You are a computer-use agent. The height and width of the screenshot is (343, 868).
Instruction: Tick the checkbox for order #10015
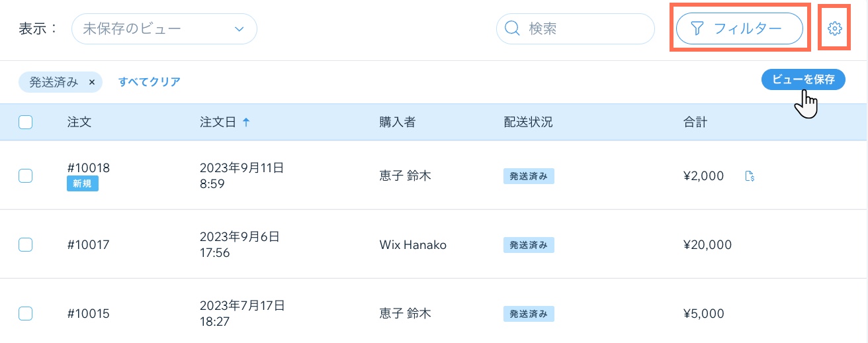click(x=26, y=313)
